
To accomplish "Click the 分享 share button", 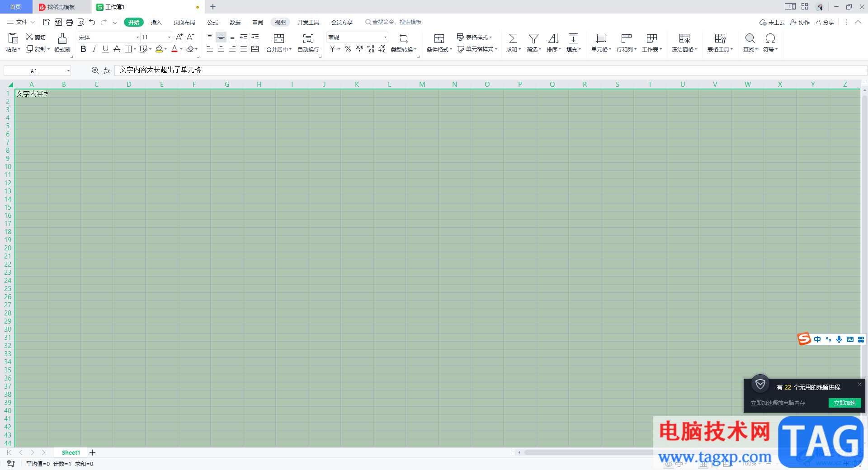I will point(824,22).
